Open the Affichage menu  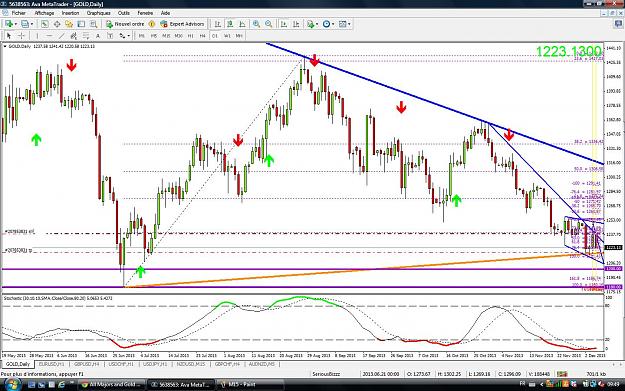point(44,13)
